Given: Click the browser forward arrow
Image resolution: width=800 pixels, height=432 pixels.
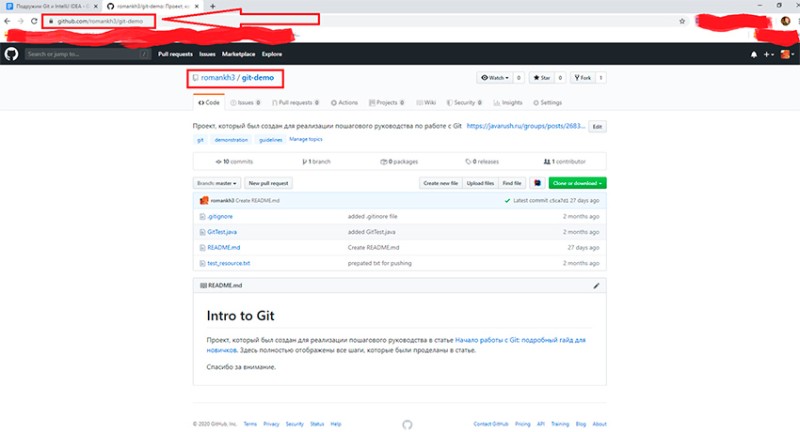Looking at the screenshot, I should pos(20,21).
